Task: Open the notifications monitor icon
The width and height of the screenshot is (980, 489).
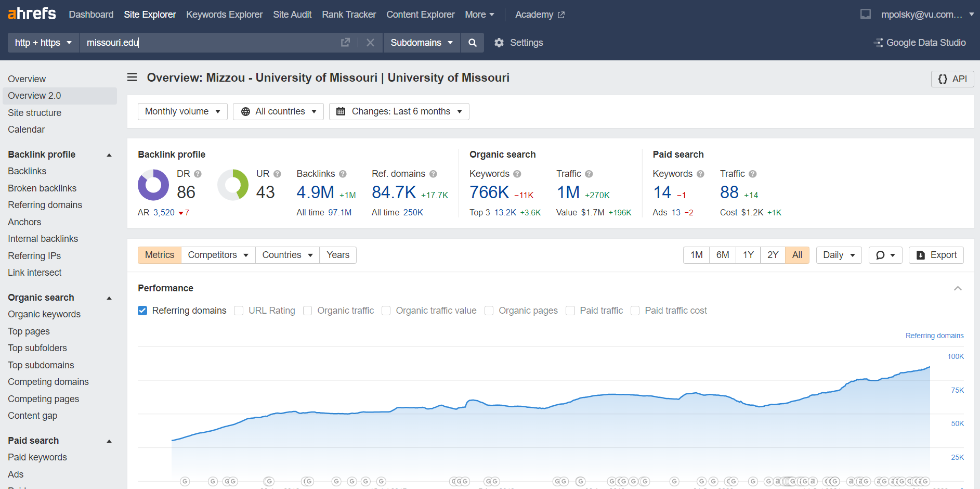Action: pos(865,15)
